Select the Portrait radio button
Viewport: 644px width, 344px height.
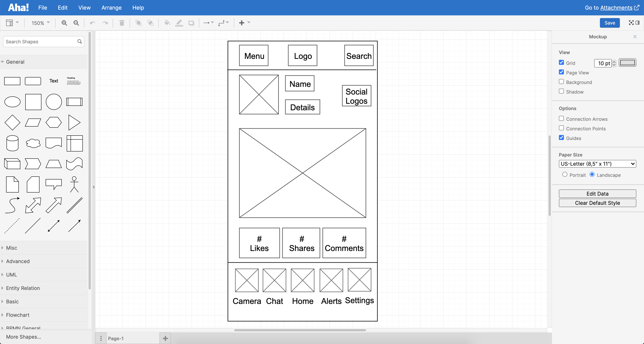coord(565,175)
